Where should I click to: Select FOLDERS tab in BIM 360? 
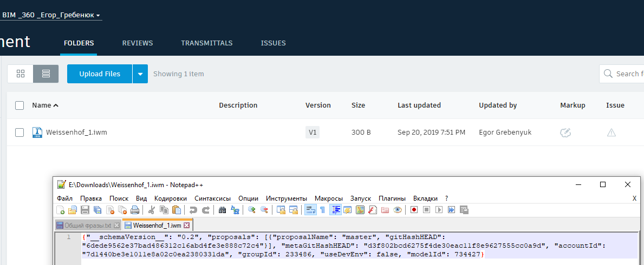(x=79, y=43)
